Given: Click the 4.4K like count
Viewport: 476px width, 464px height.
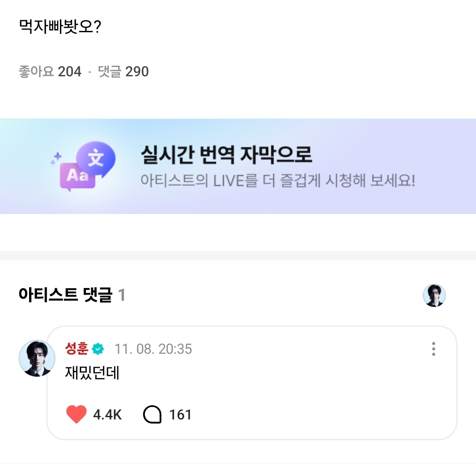Looking at the screenshot, I should tap(107, 415).
